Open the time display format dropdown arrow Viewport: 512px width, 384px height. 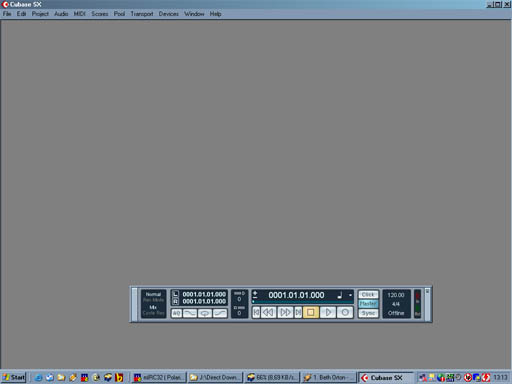(350, 295)
